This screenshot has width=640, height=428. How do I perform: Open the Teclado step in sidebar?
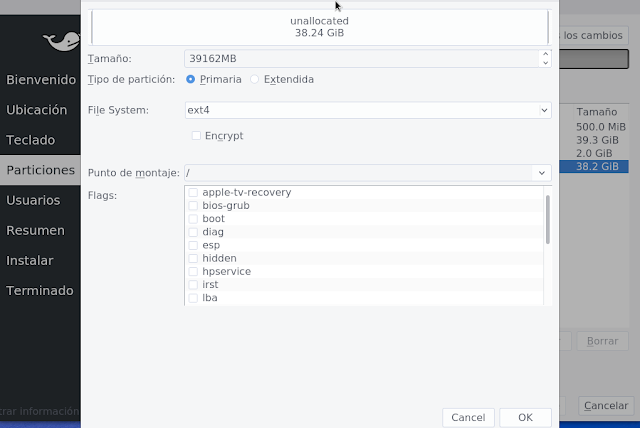(31, 140)
